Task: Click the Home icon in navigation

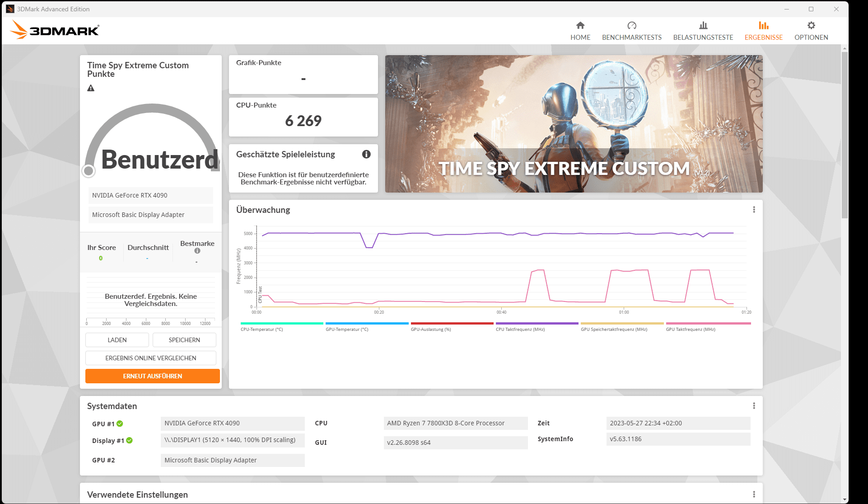Action: coord(580,26)
